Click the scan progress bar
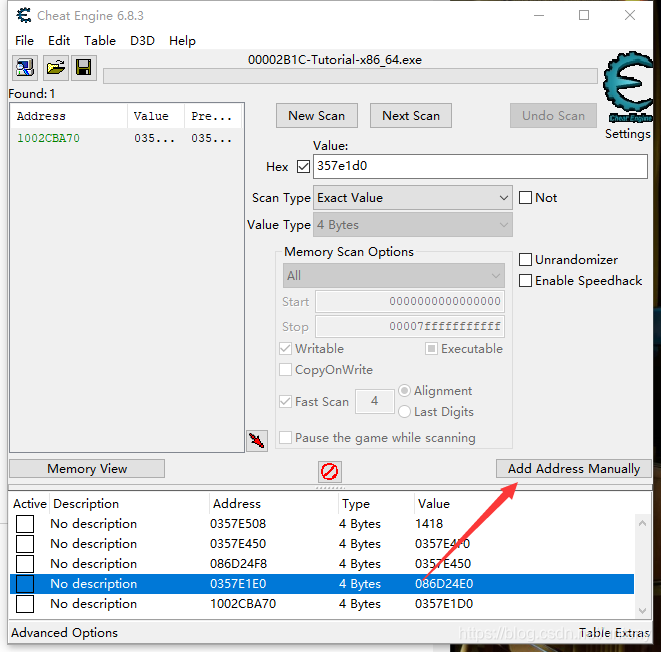Viewport: 661px width, 652px height. coord(350,76)
